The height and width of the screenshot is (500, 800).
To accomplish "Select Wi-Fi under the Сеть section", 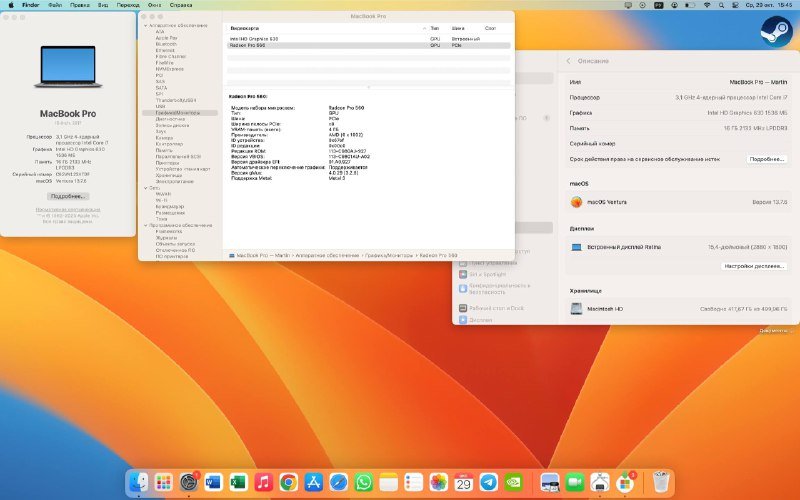I will pos(161,201).
